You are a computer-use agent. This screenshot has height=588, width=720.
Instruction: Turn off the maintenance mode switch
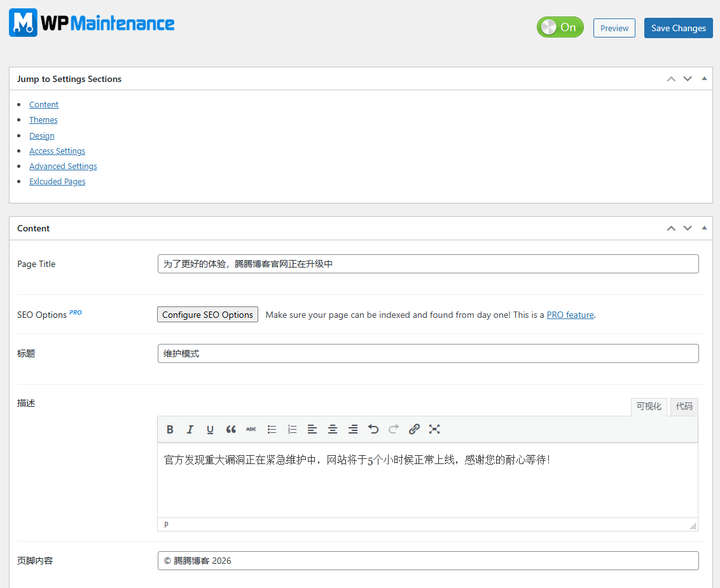click(x=560, y=27)
